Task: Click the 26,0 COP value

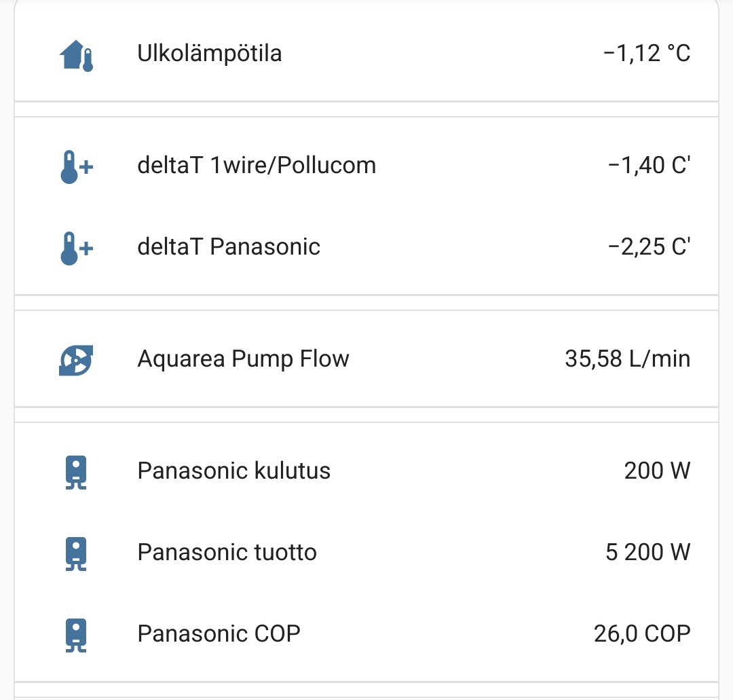Action: click(x=641, y=633)
